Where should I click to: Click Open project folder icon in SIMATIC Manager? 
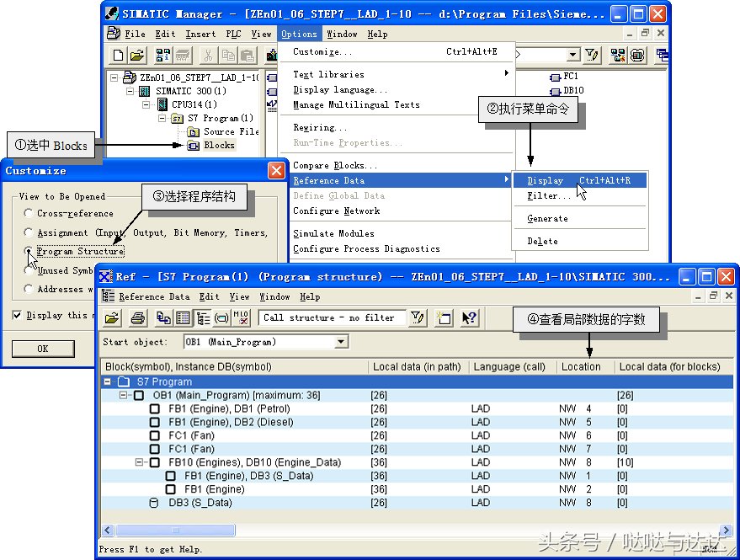(x=137, y=56)
